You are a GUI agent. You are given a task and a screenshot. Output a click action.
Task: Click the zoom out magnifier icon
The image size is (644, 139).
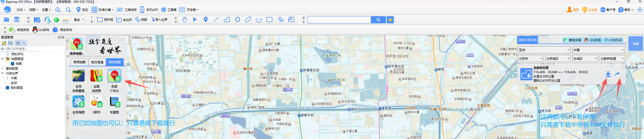[68, 10]
